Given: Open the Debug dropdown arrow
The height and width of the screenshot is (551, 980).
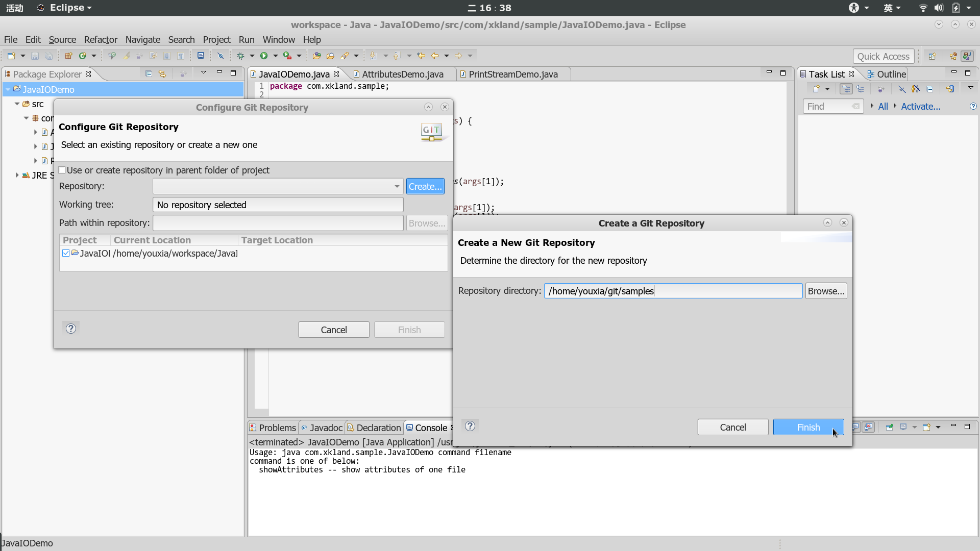Looking at the screenshot, I should pyautogui.click(x=252, y=56).
